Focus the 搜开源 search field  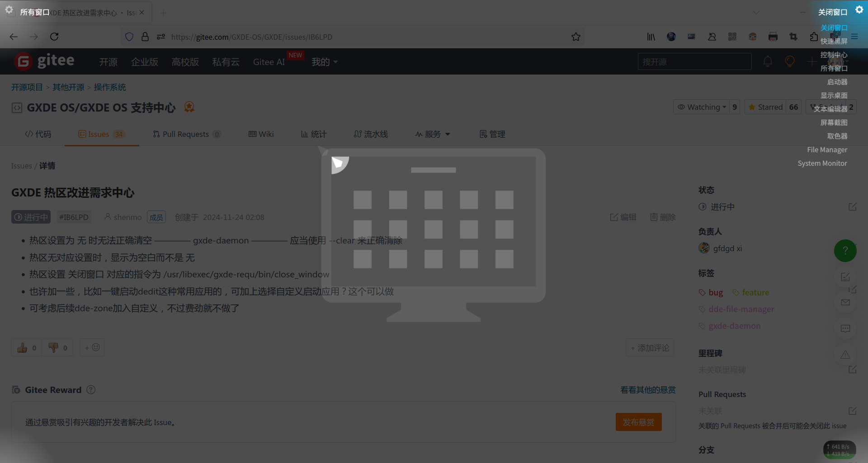point(694,61)
